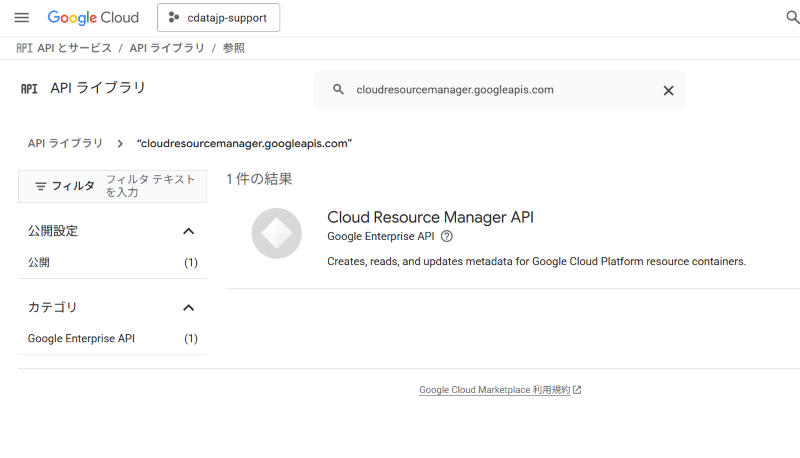Click the API ライブラリ link above results

[x=65, y=143]
